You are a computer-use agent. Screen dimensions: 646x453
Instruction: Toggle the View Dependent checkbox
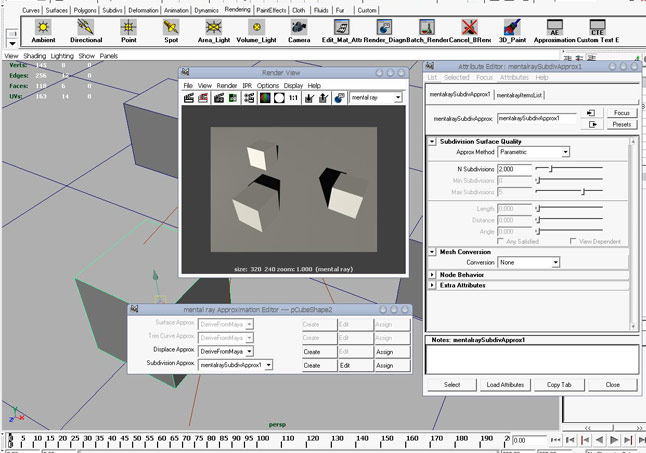pos(573,241)
